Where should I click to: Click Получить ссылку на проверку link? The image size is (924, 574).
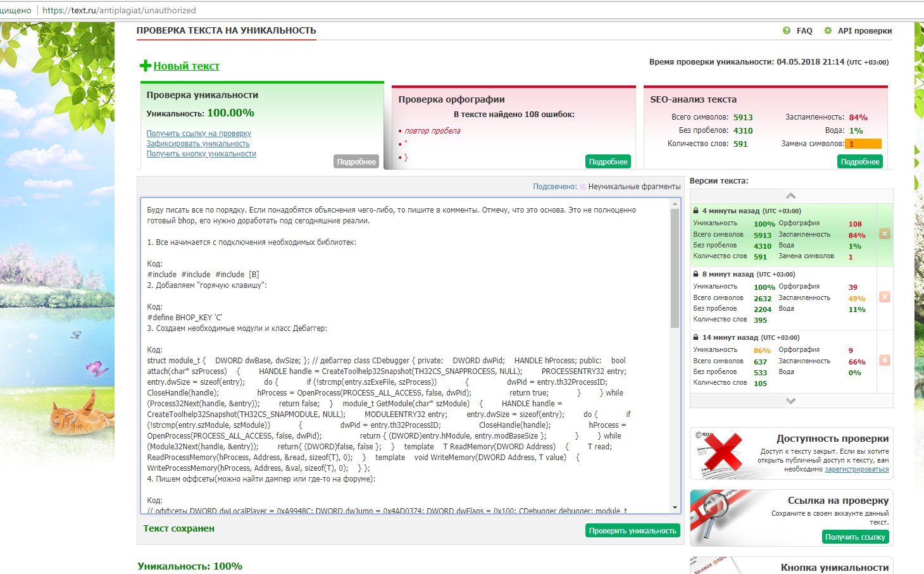(x=199, y=134)
